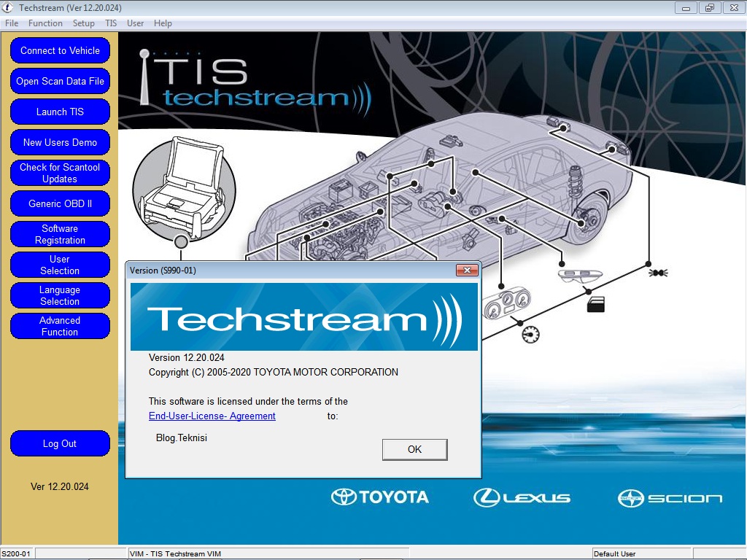The image size is (747, 560).
Task: Open Language Selection
Action: coord(60,296)
